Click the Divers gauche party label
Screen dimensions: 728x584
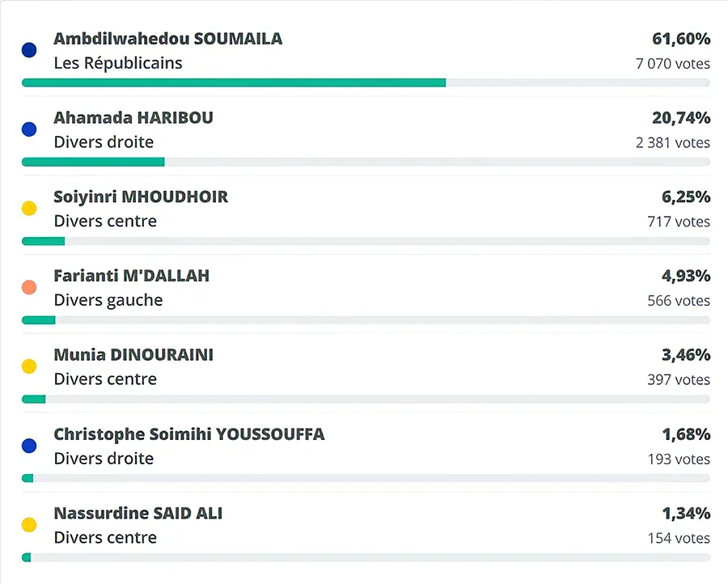(x=108, y=300)
